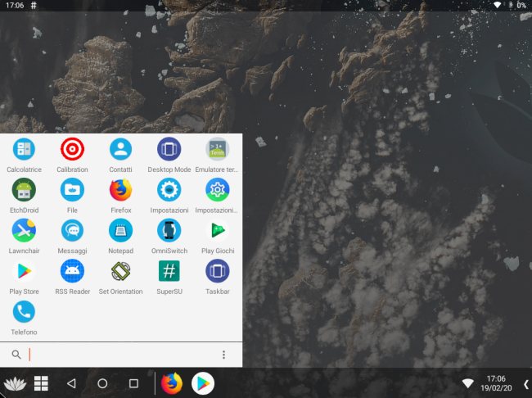The height and width of the screenshot is (398, 532).
Task: Click the taskbar clock 17:06 19/02/20
Action: coord(496,383)
